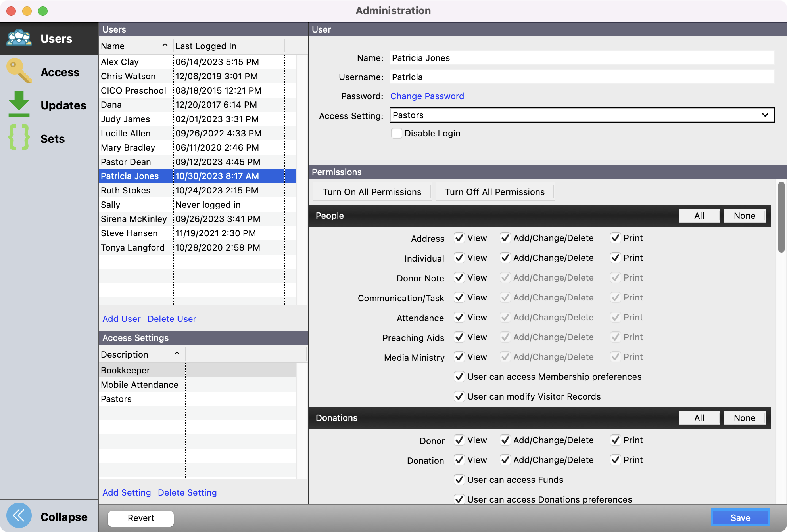Viewport: 787px width, 532px height.
Task: Click the Username input field
Action: (x=582, y=77)
